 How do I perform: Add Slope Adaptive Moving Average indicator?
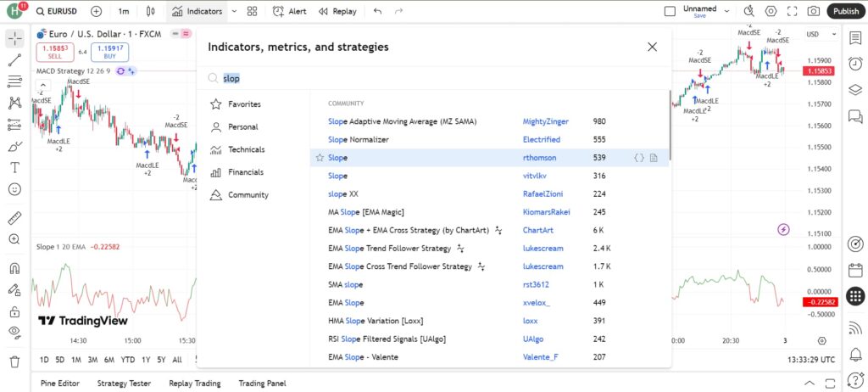click(489, 121)
